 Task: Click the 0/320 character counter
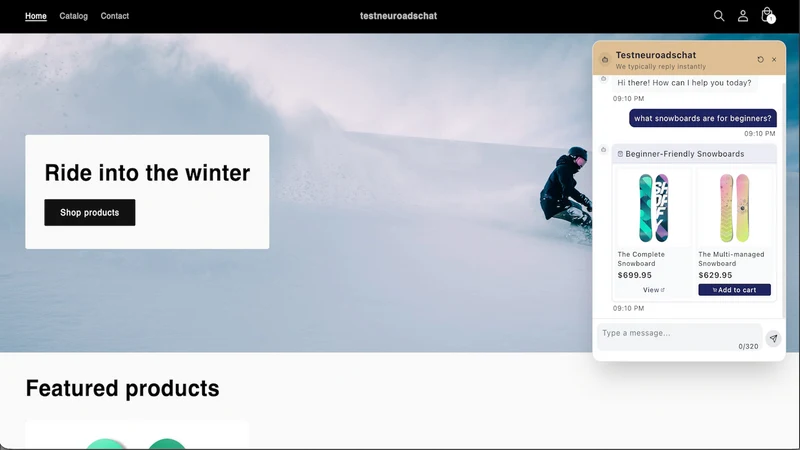tap(748, 346)
